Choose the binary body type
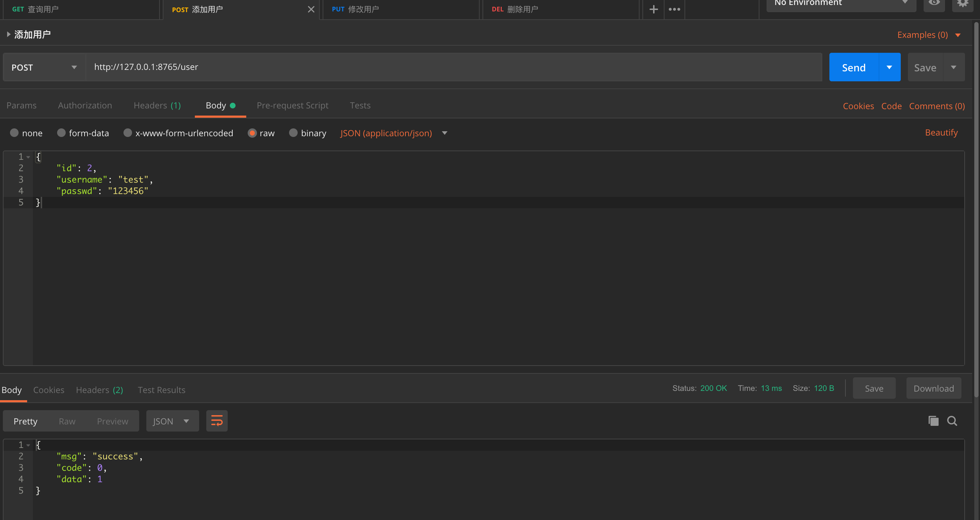This screenshot has width=980, height=520. click(293, 133)
